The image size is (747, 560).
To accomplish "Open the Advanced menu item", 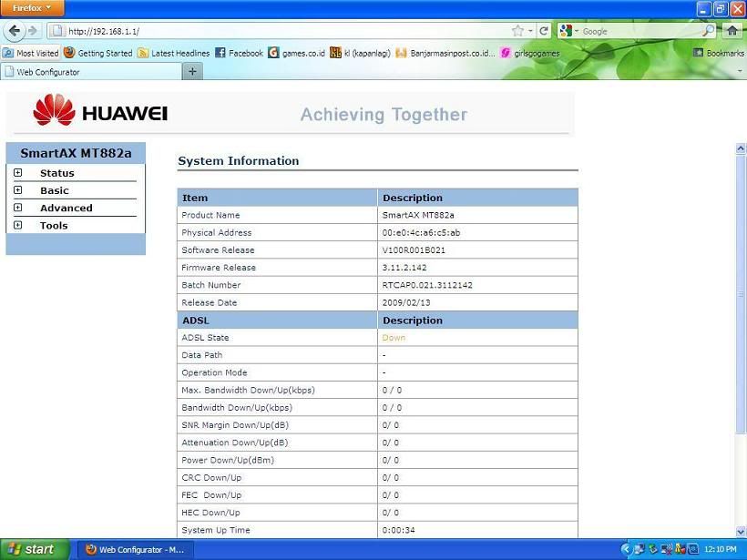I will [x=67, y=209].
